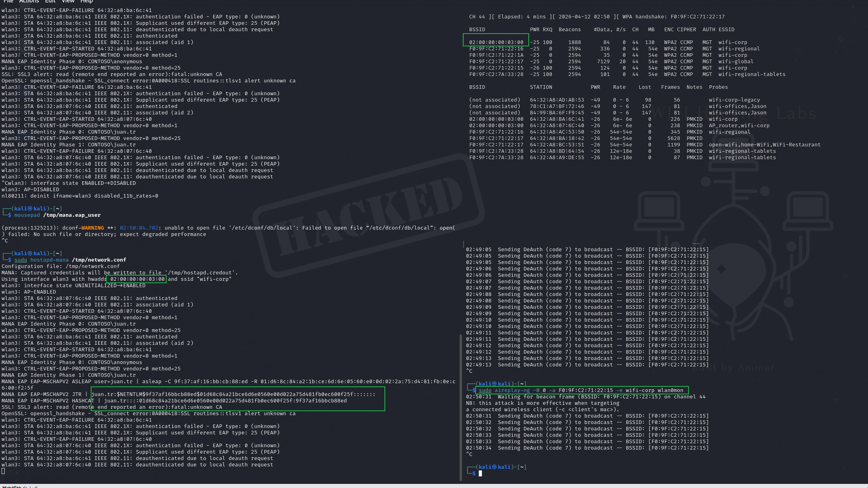868x488 pixels.
Task: Click the hwaddr 02:00:00:00:03:00 in 'Using interface wlan3'
Action: 137,279
